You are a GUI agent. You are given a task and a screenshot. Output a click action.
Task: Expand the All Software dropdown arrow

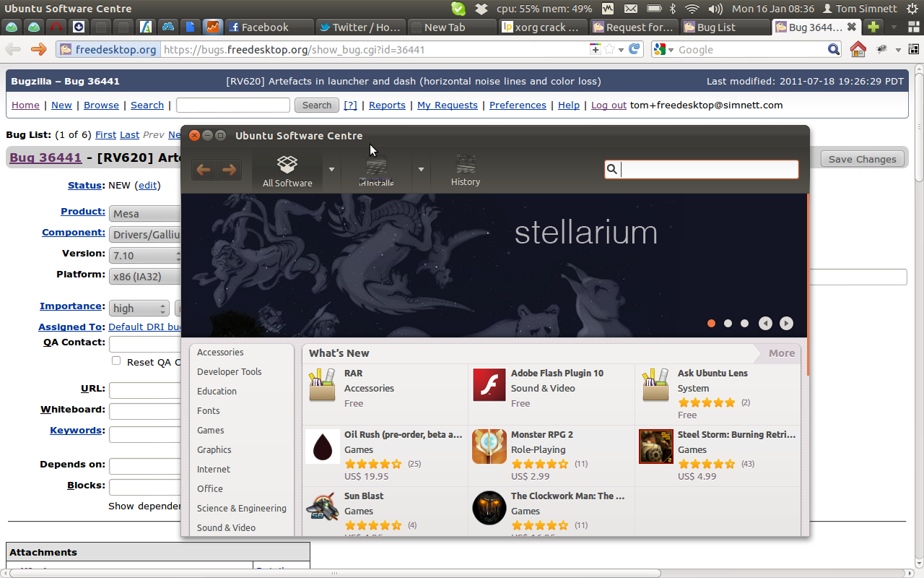point(331,170)
